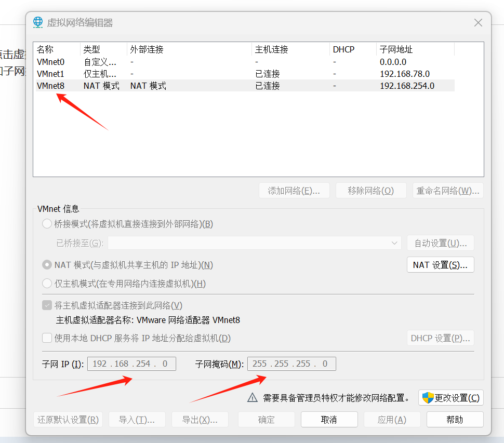Click the globe icon in title bar

(x=38, y=22)
